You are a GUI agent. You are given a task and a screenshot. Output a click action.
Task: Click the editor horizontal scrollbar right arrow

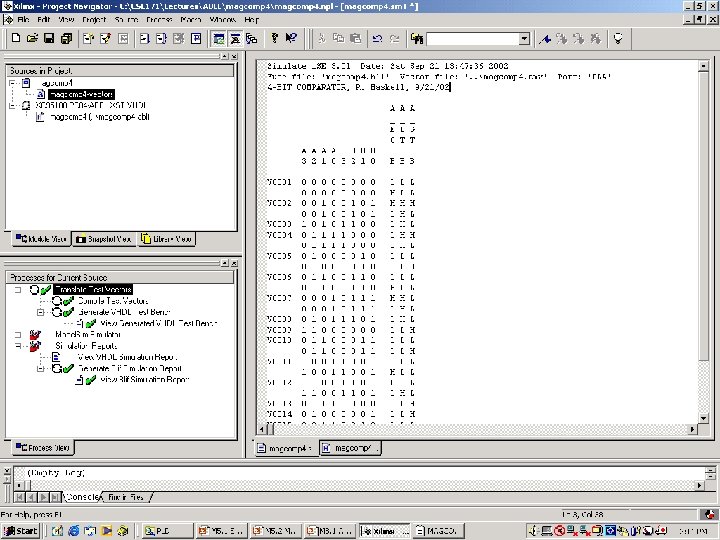(692, 429)
